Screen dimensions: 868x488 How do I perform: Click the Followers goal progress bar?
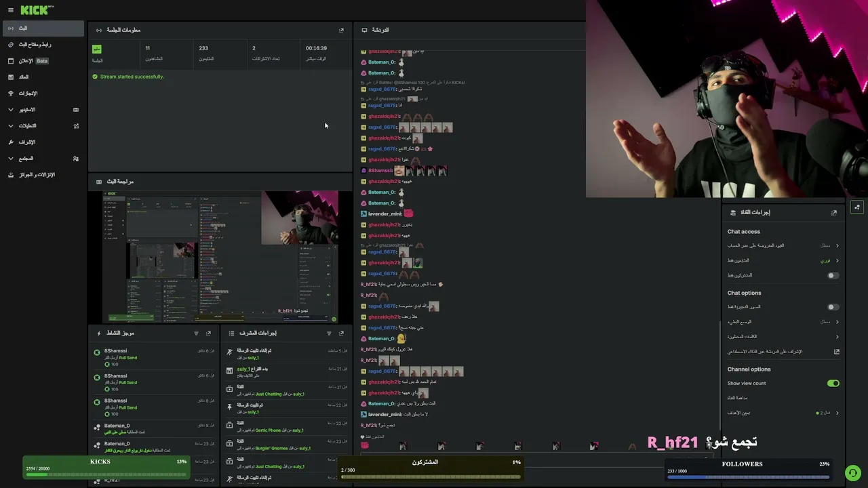[x=748, y=476]
